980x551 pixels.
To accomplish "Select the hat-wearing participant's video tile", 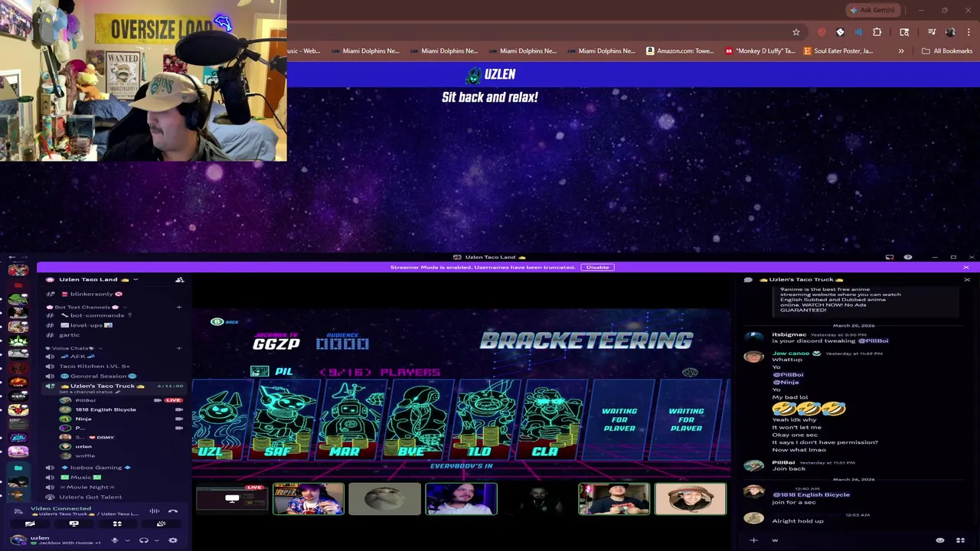I will coord(690,499).
